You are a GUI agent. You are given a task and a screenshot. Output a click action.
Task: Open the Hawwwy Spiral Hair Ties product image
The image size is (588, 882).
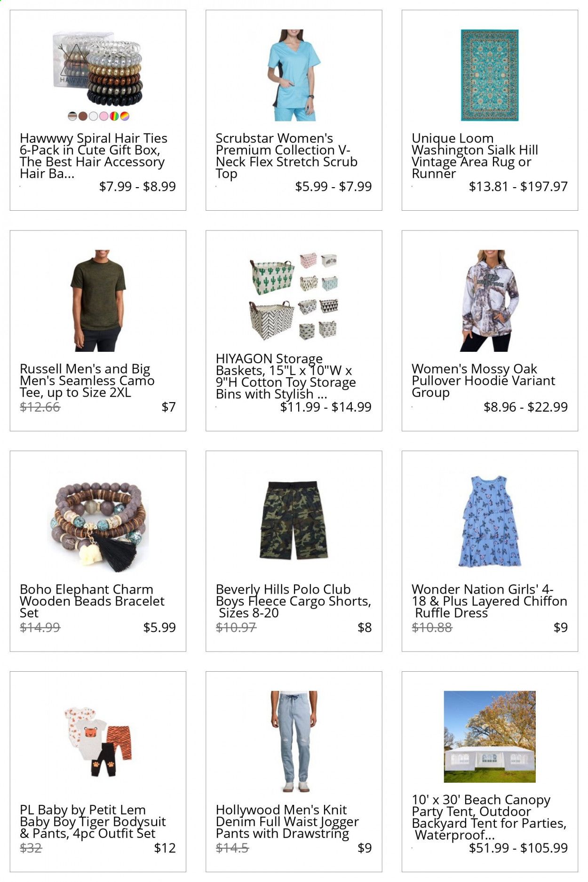tap(97, 70)
